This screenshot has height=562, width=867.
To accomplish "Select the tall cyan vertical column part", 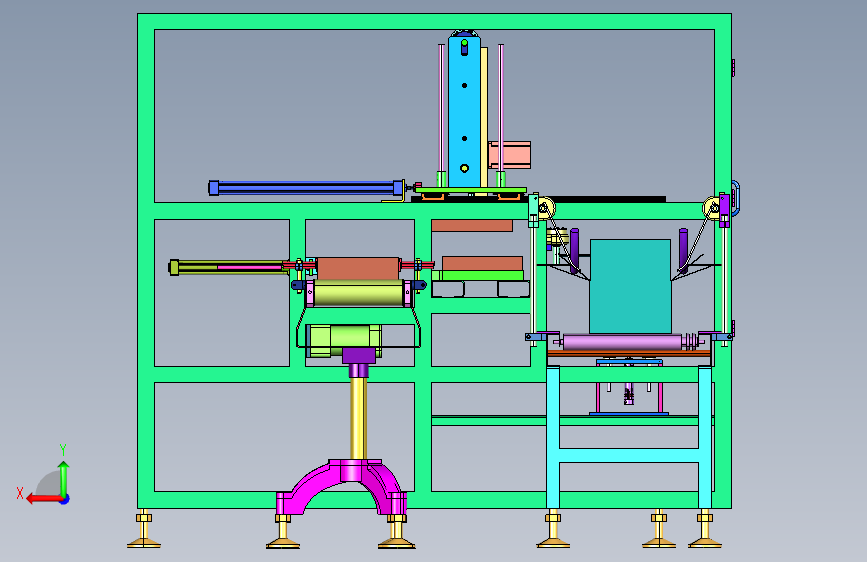I will [464, 111].
